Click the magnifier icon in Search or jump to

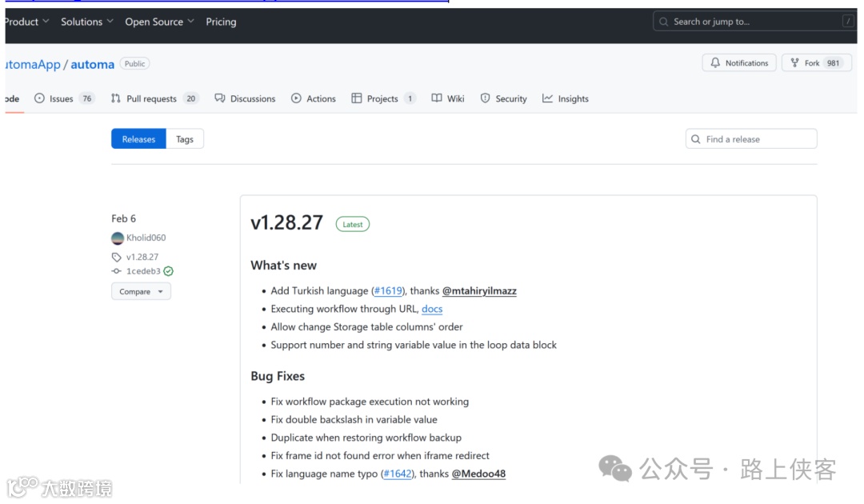point(663,22)
